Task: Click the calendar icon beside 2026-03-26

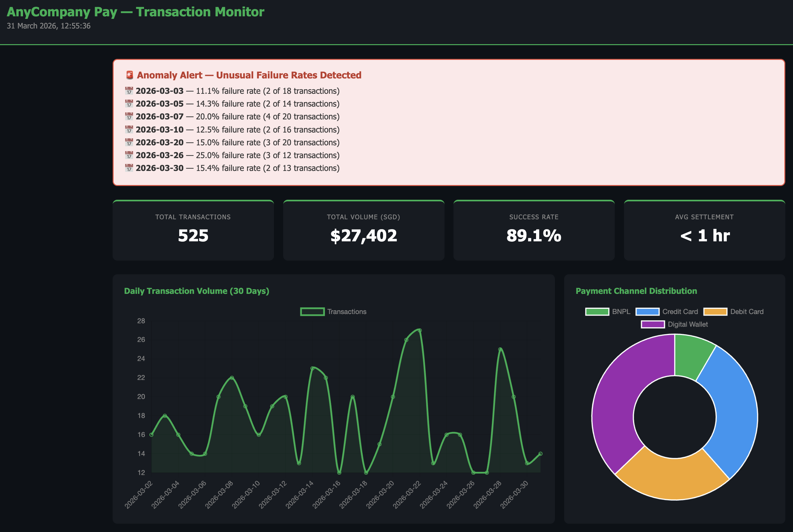Action: tap(129, 155)
